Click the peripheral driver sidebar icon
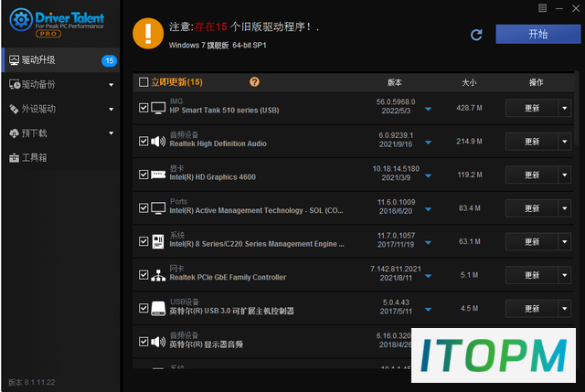The width and height of the screenshot is (585, 392). tap(14, 109)
